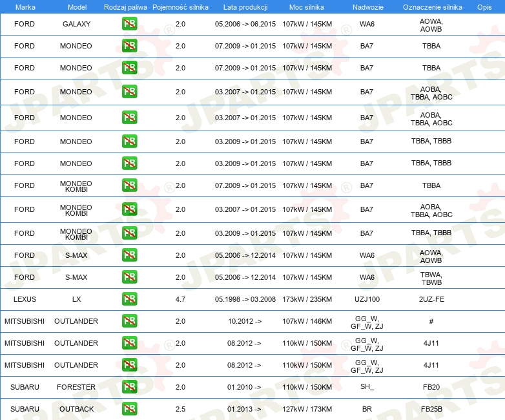Select the BR body code
Viewport: 505px width, 420px height.
click(367, 409)
